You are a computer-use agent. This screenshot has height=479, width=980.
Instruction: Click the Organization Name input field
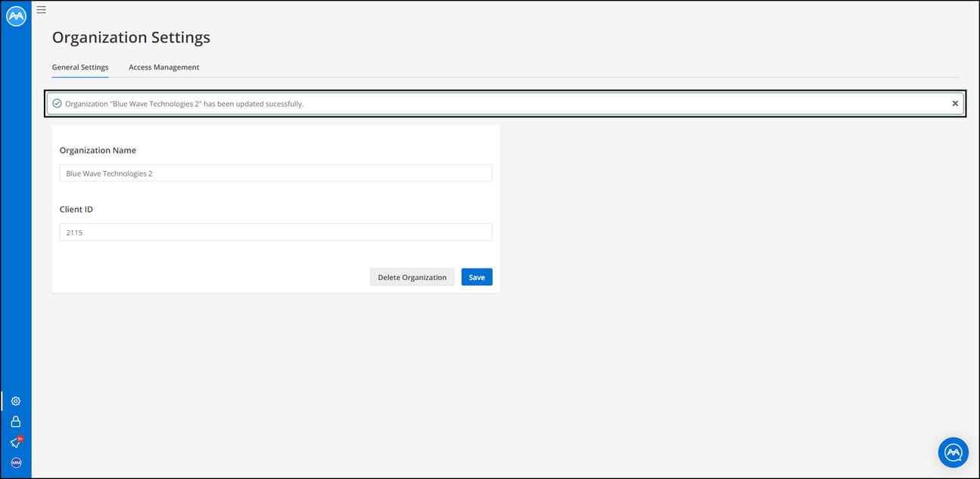tap(276, 173)
